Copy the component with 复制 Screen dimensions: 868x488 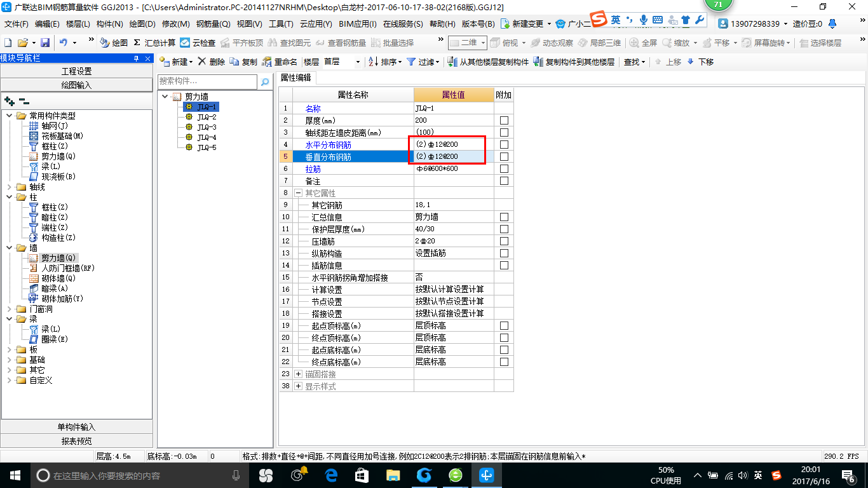(x=243, y=62)
